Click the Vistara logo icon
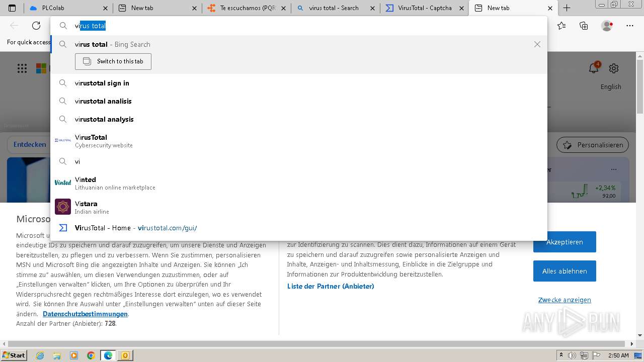Viewport: 644px width, 362px height. [63, 207]
